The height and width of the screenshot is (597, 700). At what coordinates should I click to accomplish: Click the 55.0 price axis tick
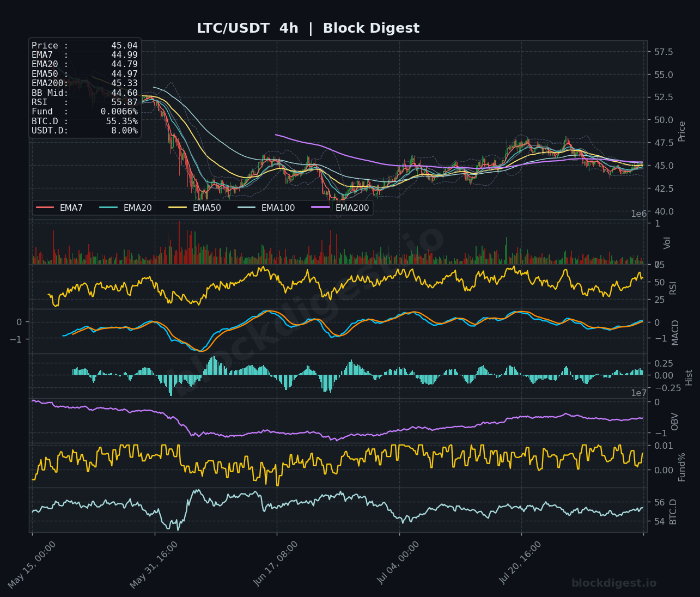(x=663, y=75)
